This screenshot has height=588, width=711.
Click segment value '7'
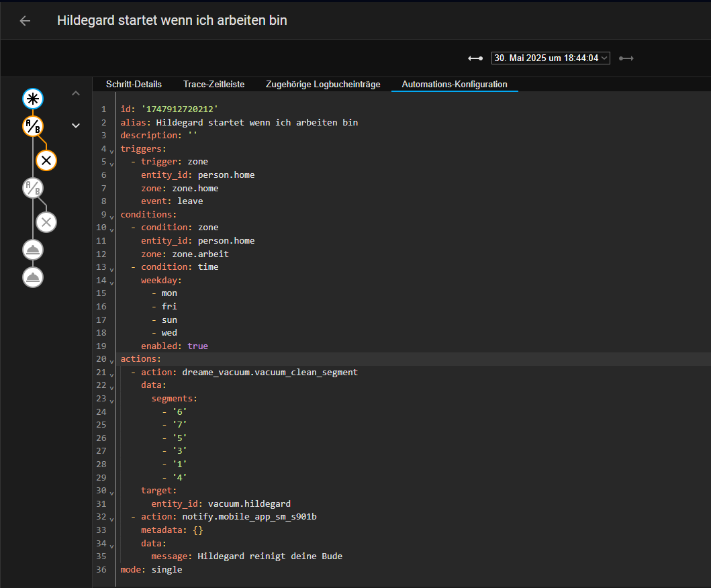tap(179, 425)
